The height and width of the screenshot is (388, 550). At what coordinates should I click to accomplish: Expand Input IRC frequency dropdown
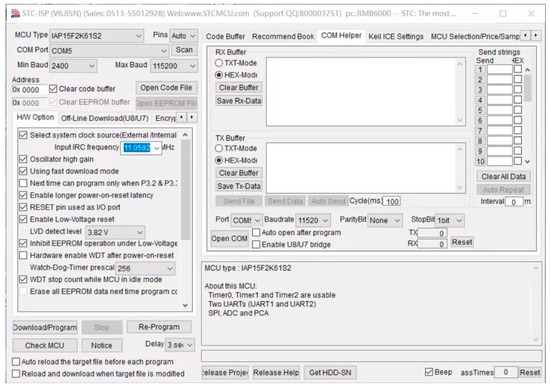point(156,148)
